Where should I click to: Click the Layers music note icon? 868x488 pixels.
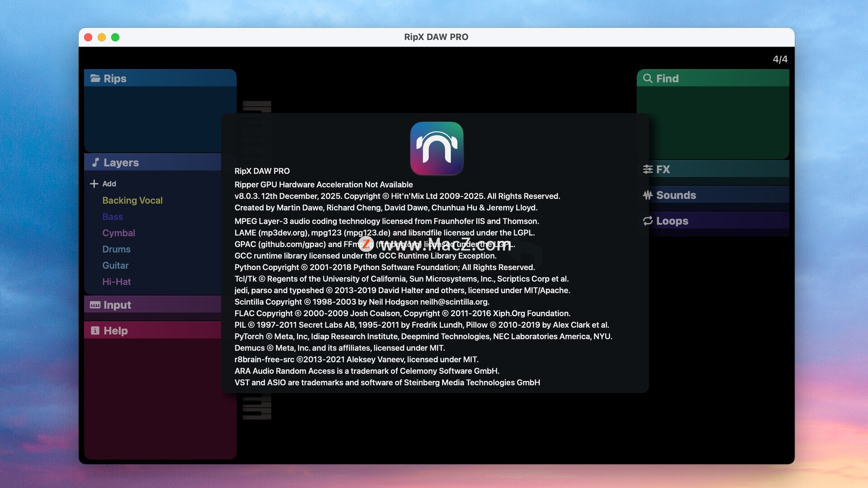click(x=95, y=162)
